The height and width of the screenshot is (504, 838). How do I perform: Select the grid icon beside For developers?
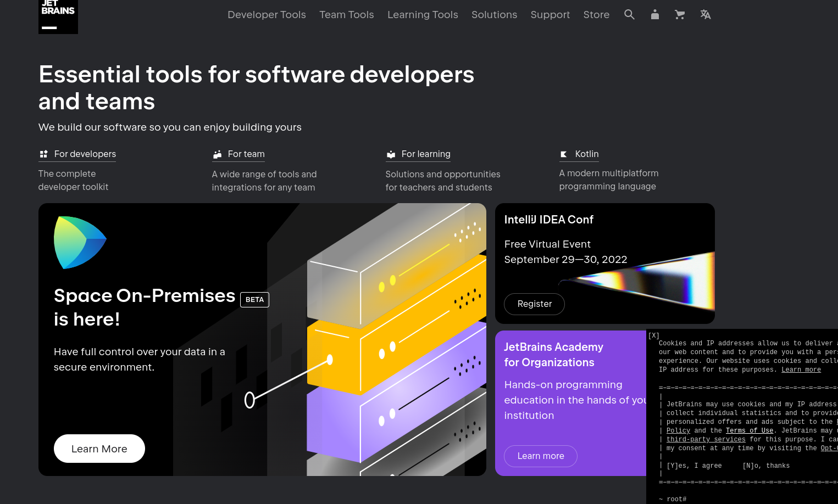point(43,154)
